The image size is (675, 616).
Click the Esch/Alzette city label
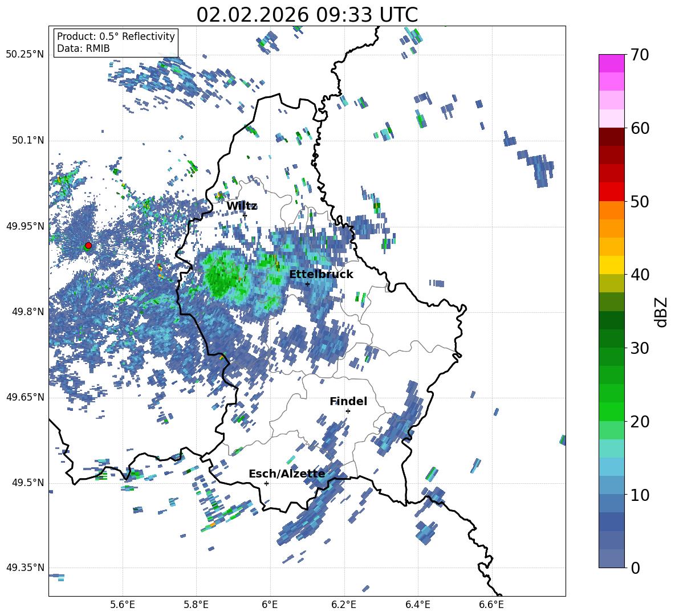pyautogui.click(x=287, y=474)
